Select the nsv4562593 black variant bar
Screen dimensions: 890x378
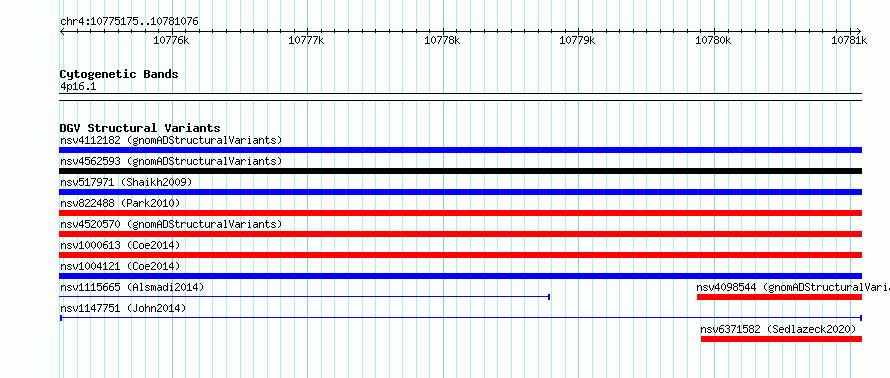[x=460, y=171]
